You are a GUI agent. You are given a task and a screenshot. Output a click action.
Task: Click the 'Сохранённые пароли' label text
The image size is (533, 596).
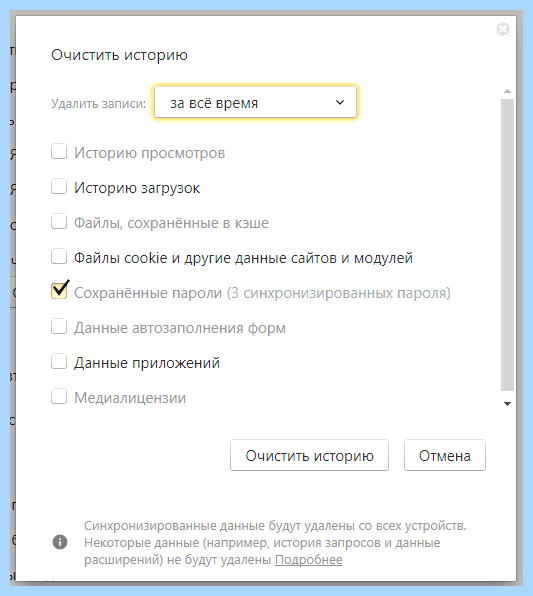pos(148,293)
